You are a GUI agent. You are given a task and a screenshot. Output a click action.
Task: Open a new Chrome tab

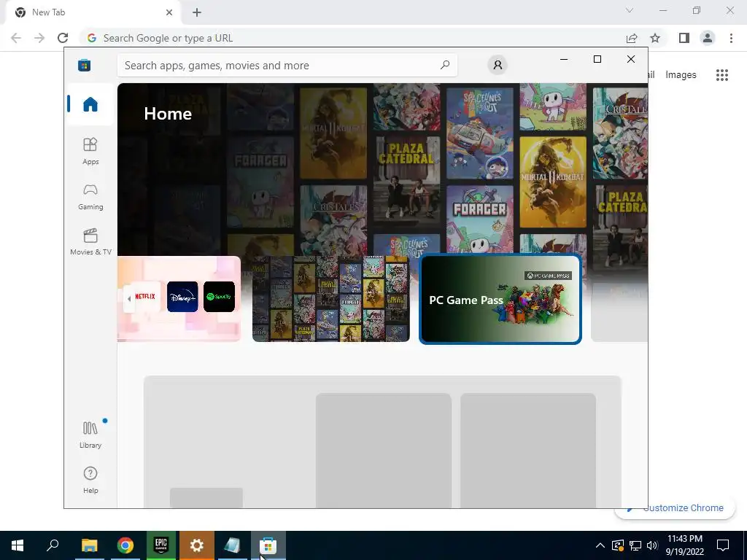click(x=197, y=12)
